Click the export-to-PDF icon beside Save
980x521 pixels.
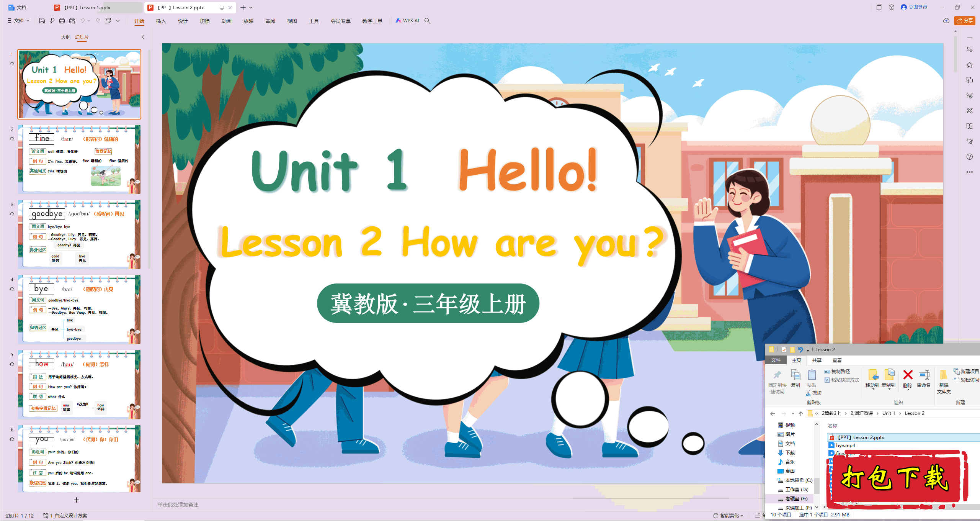52,21
